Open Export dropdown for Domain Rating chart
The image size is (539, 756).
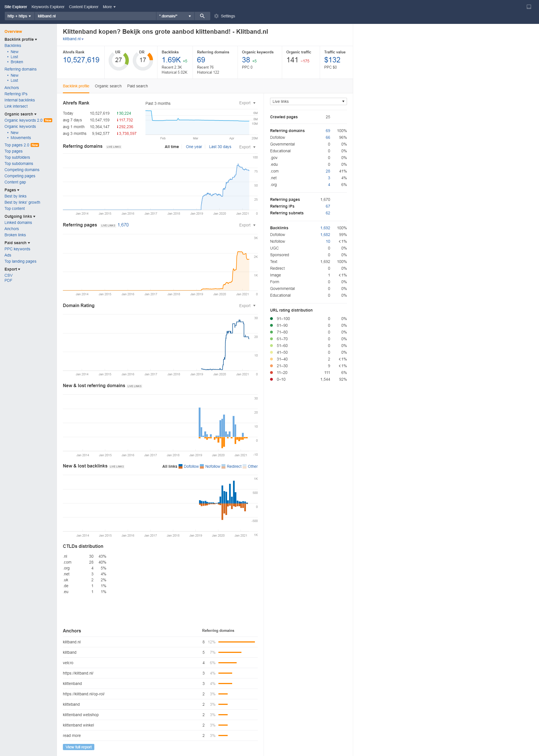(x=247, y=306)
